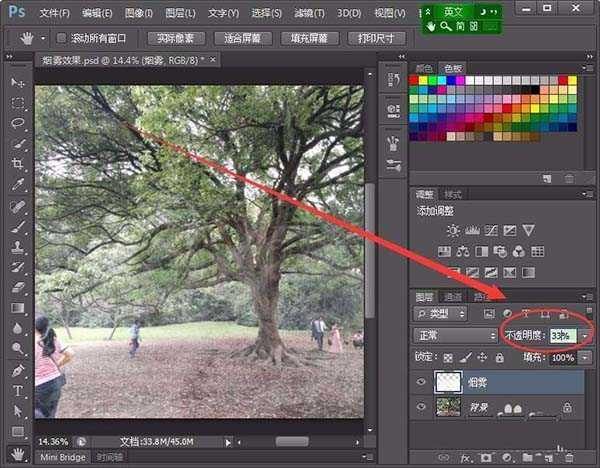This screenshot has width=600, height=468.
Task: Select the Horizontal Type tool
Action: point(17,391)
